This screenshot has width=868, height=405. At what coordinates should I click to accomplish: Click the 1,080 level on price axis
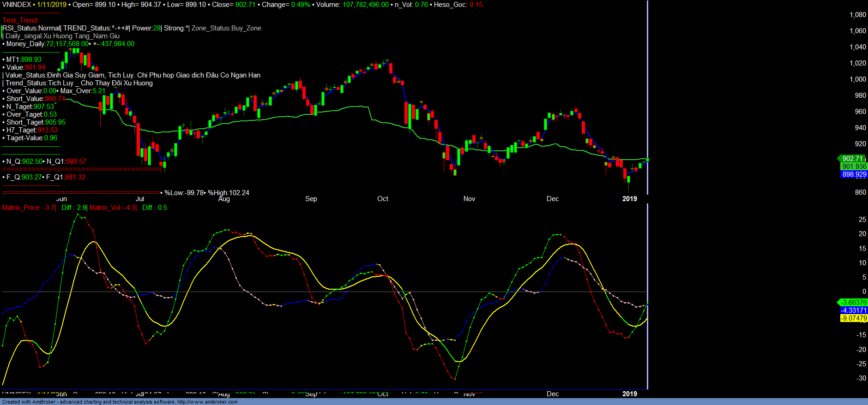[x=857, y=15]
